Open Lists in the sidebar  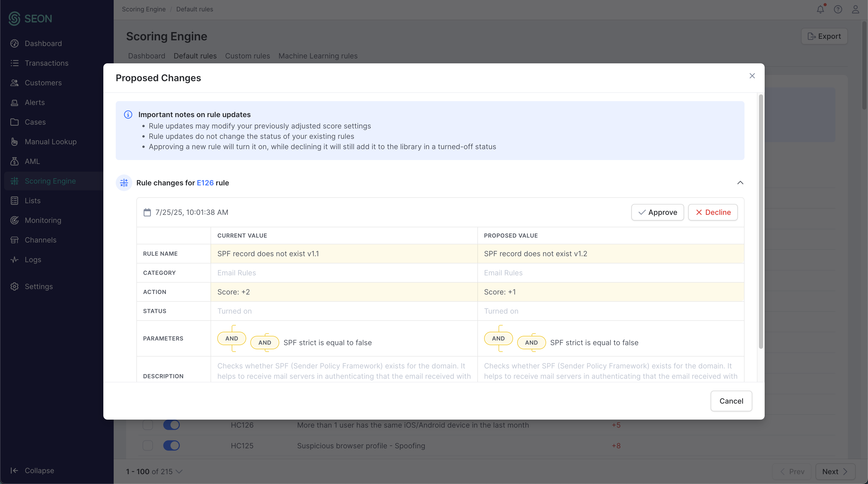coord(33,201)
